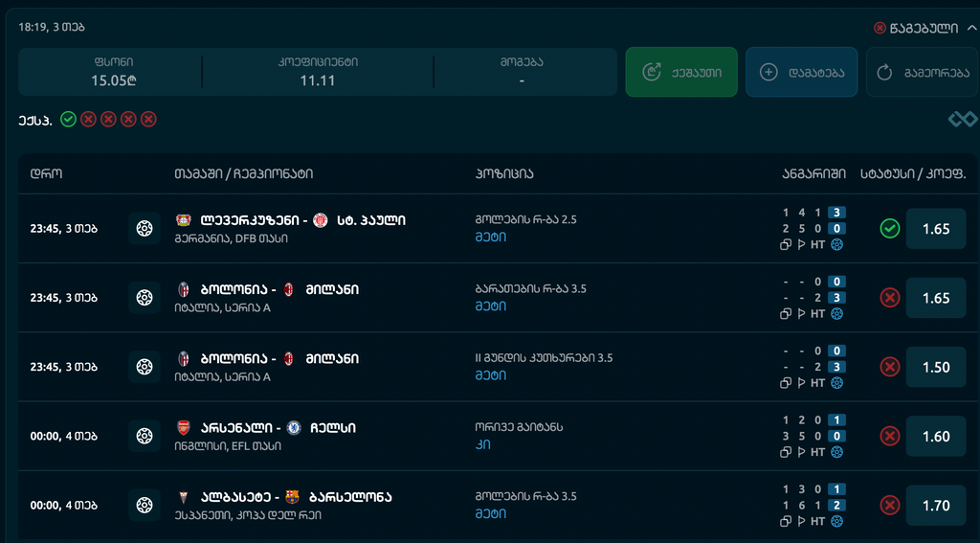Click the ალბასეტე team crest

183,497
